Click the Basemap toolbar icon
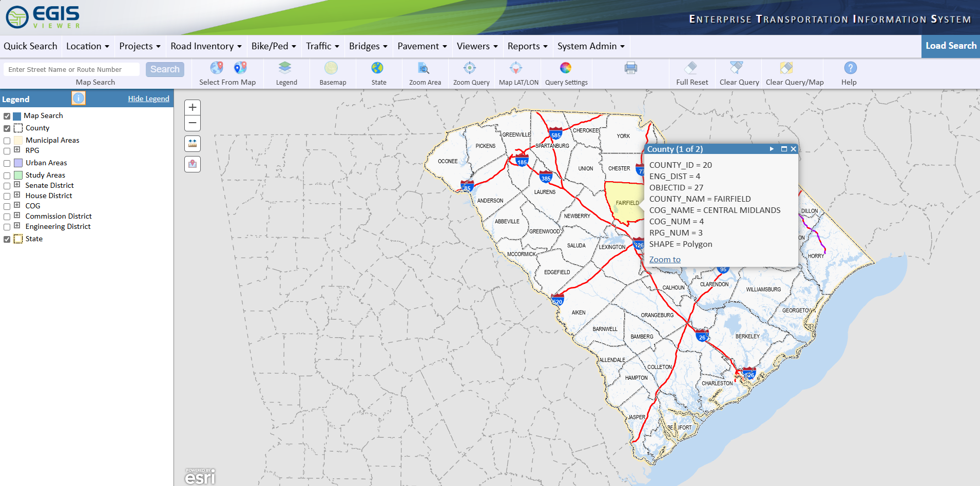This screenshot has width=980, height=486. tap(331, 68)
